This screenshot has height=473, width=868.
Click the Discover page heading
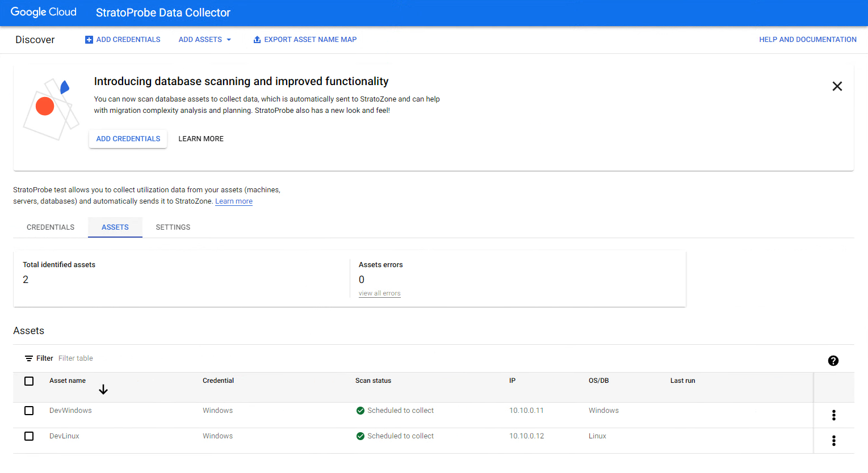[35, 40]
